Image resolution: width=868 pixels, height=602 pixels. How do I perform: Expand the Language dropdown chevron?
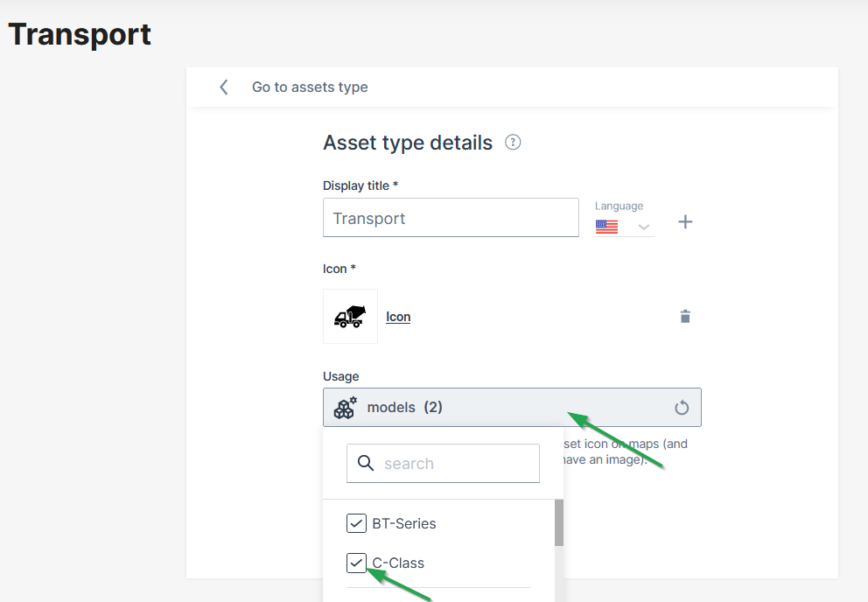pyautogui.click(x=644, y=225)
